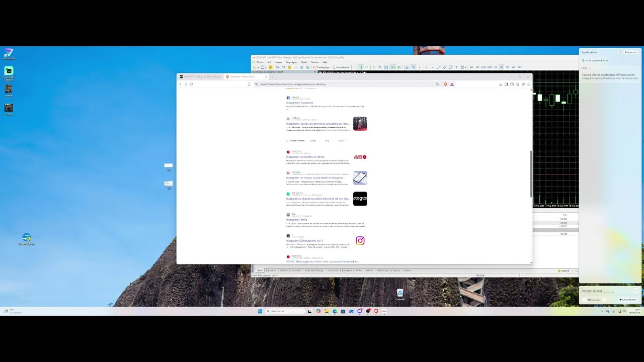Click the taskbar Rechercher search box
The height and width of the screenshot is (362, 644).
[x=285, y=311]
